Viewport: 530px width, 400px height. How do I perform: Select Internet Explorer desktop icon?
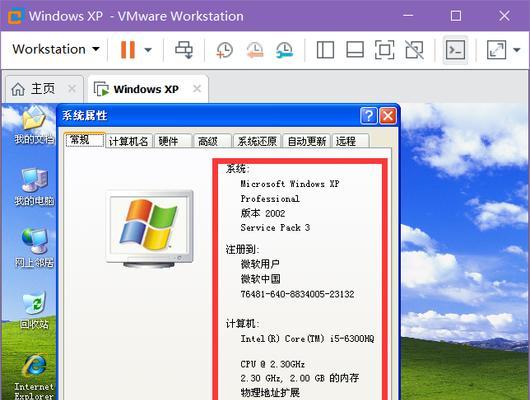tap(34, 377)
